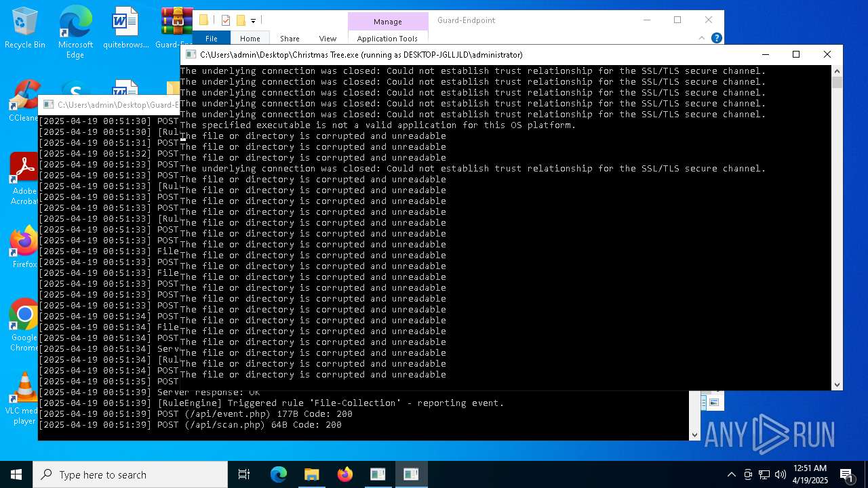Minimize the Guard-Endpoint Explorer window
The height and width of the screenshot is (488, 868).
pyautogui.click(x=647, y=20)
